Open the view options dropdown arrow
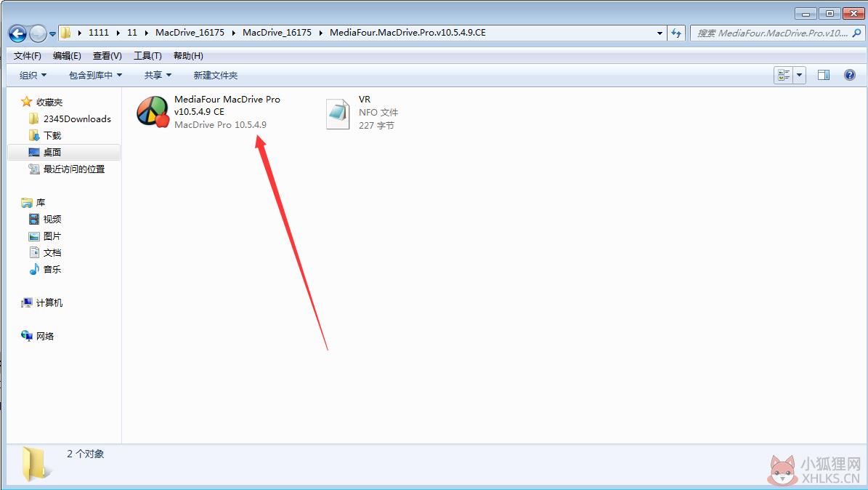 click(799, 75)
